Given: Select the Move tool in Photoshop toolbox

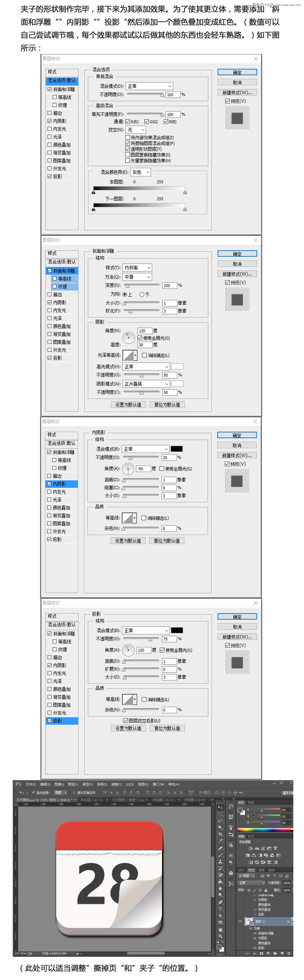Looking at the screenshot, I should click(220, 808).
